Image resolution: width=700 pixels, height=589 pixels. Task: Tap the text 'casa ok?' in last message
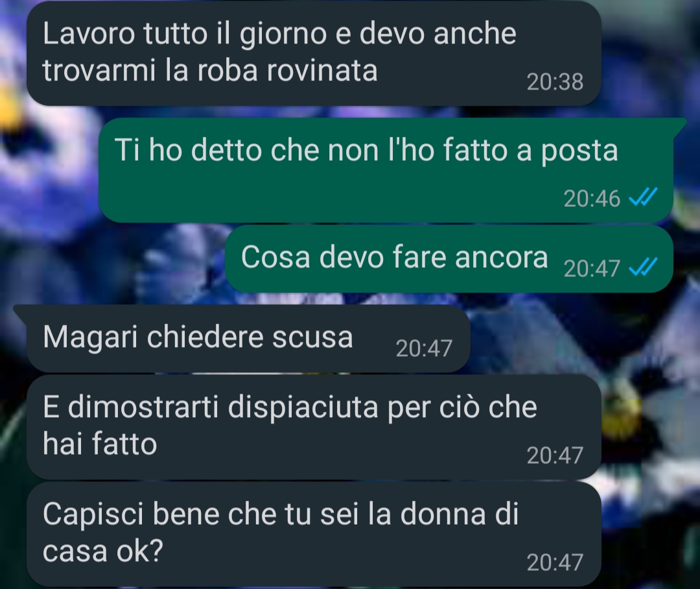point(103,551)
